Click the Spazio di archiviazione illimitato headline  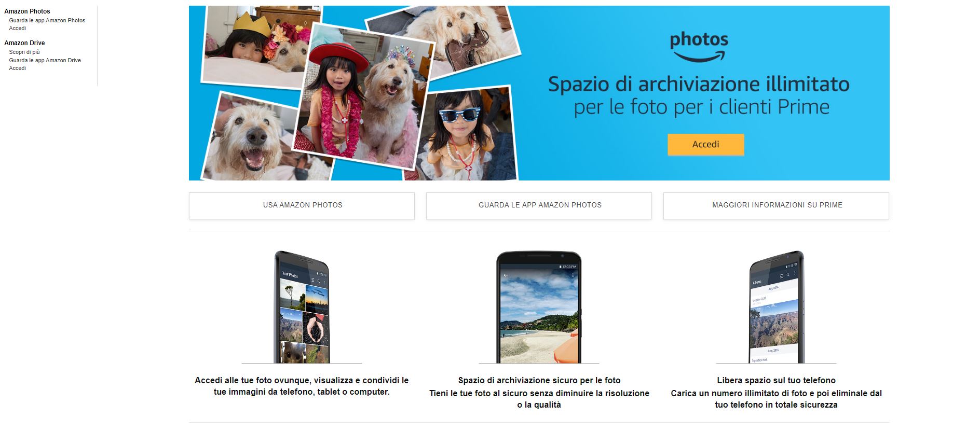click(699, 84)
